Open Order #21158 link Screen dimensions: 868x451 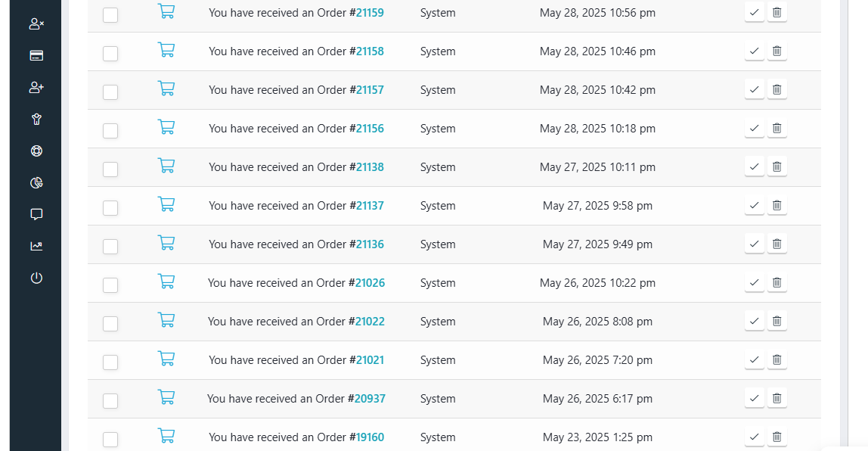click(370, 51)
